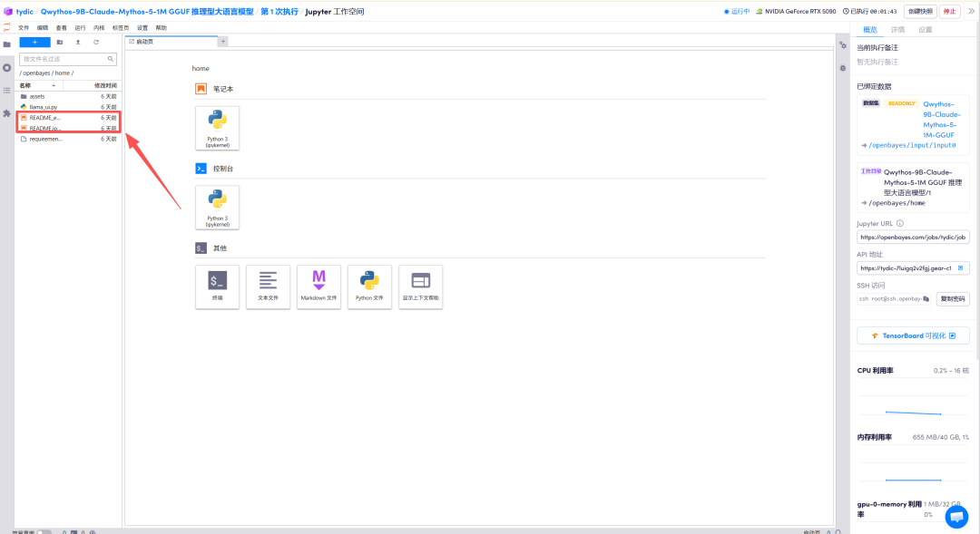Create a new folder via toolbar icon
The width and height of the screenshot is (980, 534).
click(60, 42)
